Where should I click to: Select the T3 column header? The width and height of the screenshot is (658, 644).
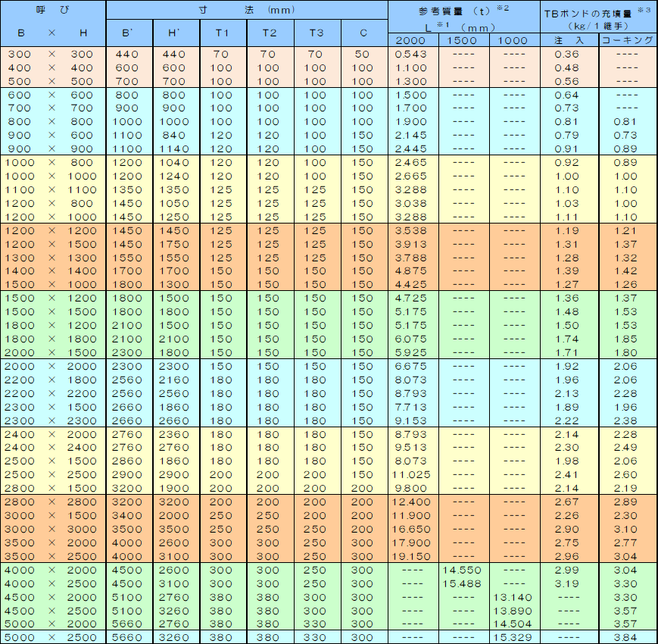click(x=317, y=33)
